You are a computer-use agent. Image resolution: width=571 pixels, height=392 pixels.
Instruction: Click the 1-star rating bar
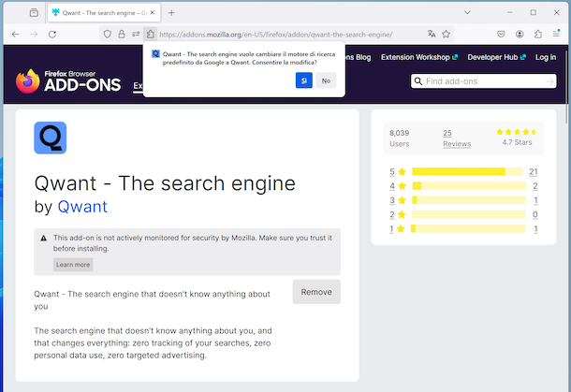click(469, 228)
